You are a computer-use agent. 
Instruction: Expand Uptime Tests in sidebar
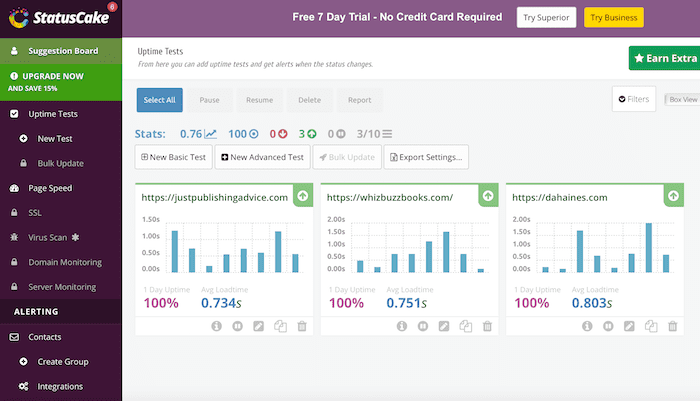click(54, 114)
